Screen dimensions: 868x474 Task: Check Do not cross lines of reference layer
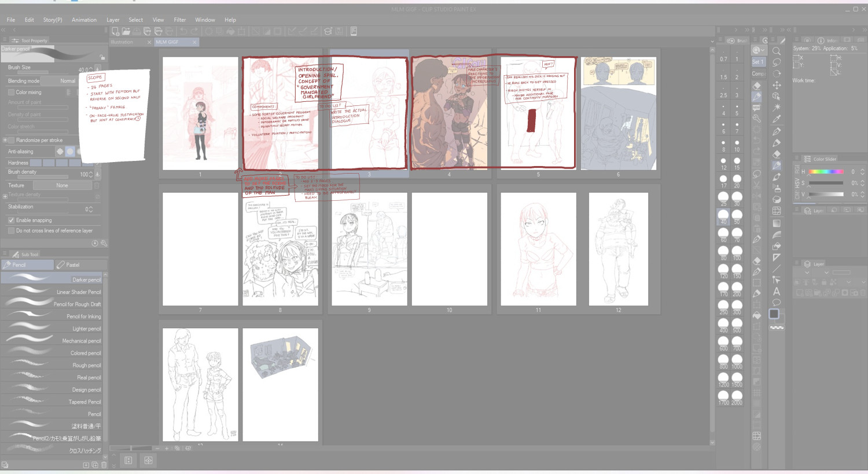(11, 230)
